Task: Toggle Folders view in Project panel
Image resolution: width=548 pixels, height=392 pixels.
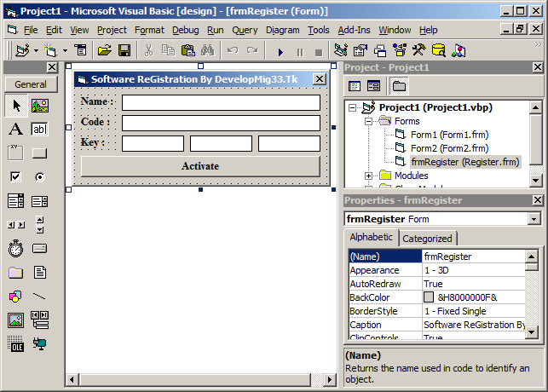Action: pyautogui.click(x=399, y=86)
